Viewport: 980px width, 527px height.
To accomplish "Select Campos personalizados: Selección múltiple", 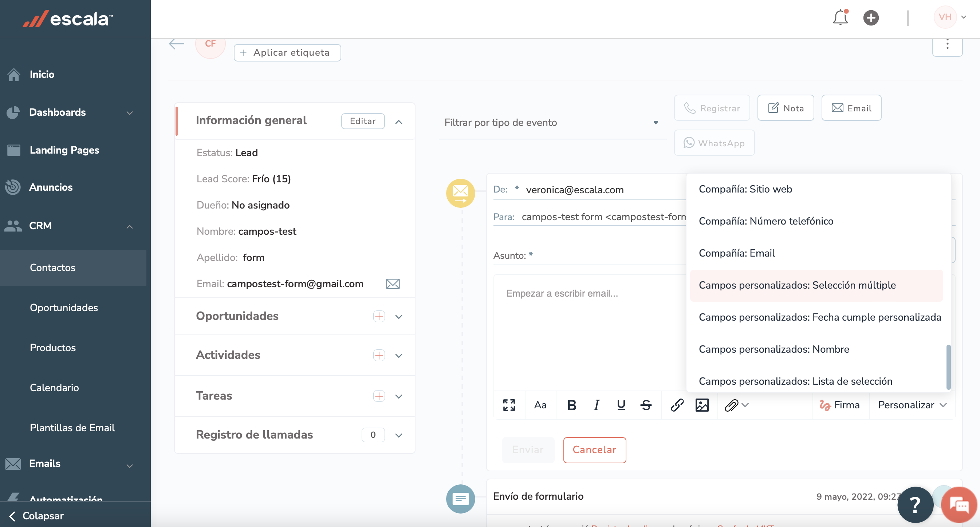I will pos(816,285).
